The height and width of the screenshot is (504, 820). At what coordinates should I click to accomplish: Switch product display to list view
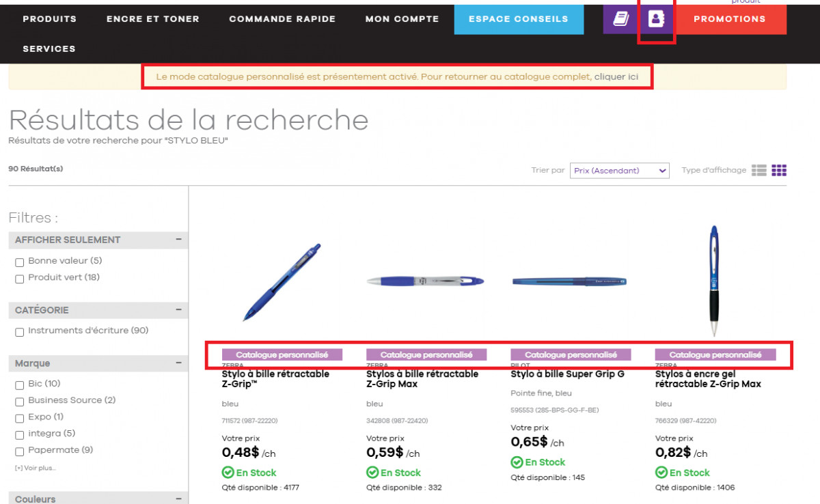coord(759,170)
